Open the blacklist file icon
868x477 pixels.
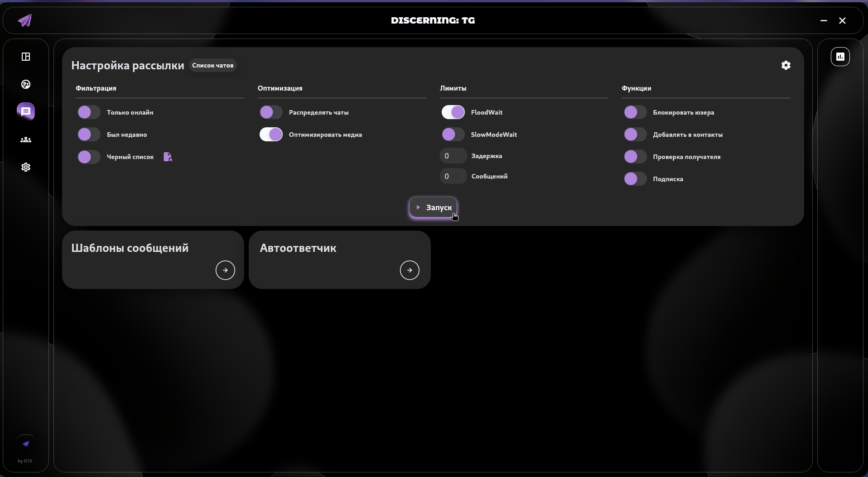pos(168,157)
